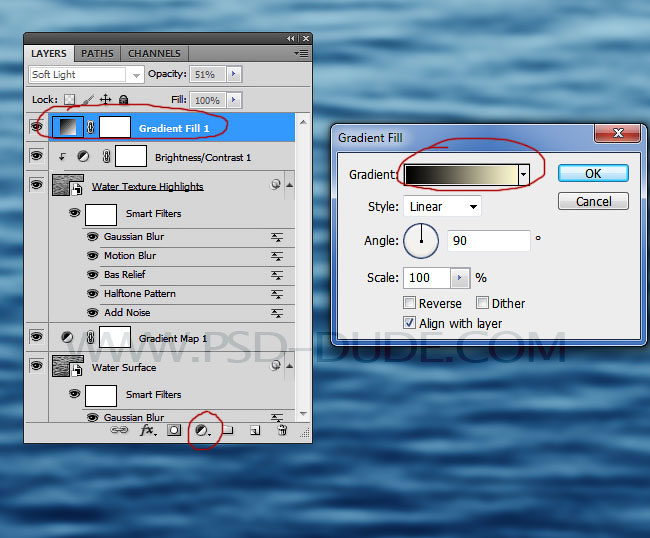Create a new group folder icon
Screen dimensions: 650x538
pos(228,430)
